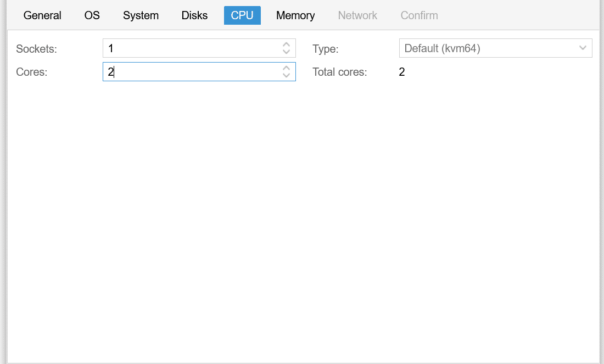The image size is (604, 364).
Task: Increase Cores using the up spinner
Action: pos(286,68)
